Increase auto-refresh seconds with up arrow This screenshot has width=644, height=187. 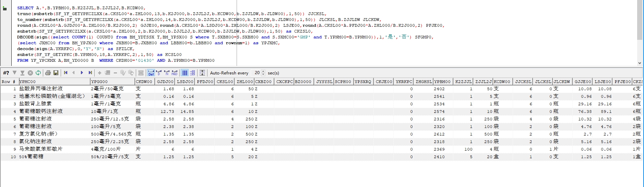click(263, 71)
